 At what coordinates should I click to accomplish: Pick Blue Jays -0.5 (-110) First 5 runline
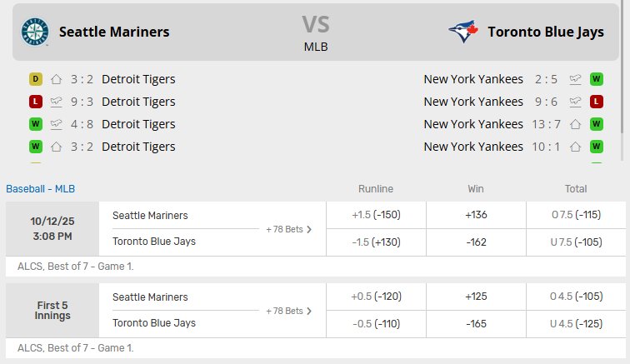pyautogui.click(x=376, y=323)
